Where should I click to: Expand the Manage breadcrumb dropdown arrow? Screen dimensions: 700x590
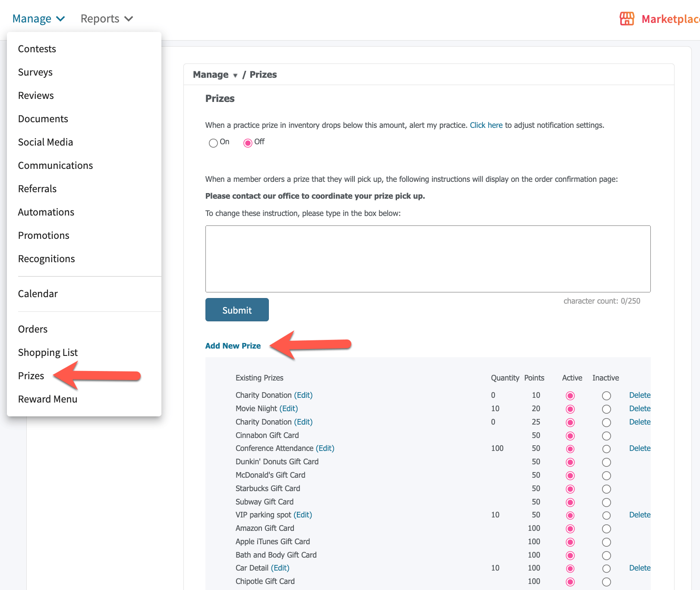tap(235, 76)
